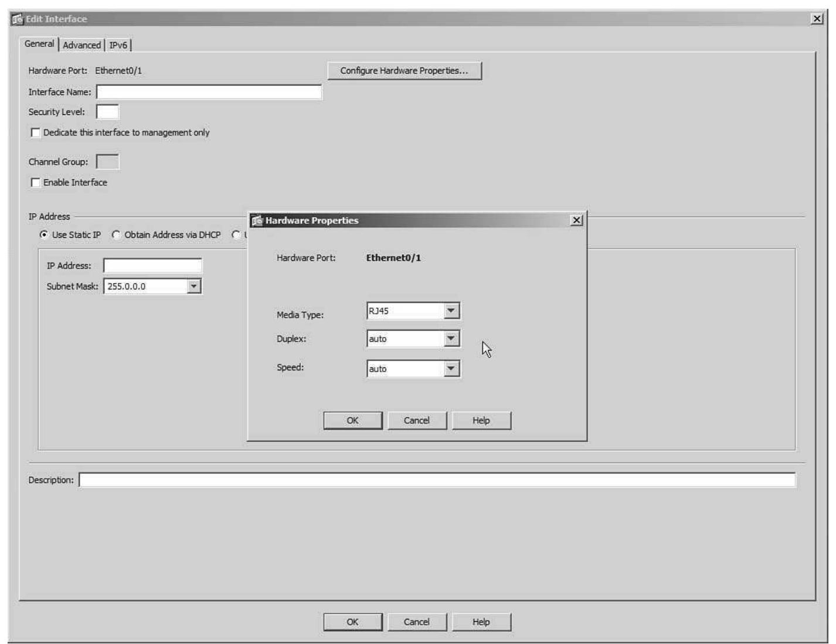Image resolution: width=836 pixels, height=644 pixels.
Task: Click OK at the bottom of Edit Interface
Action: coord(352,621)
